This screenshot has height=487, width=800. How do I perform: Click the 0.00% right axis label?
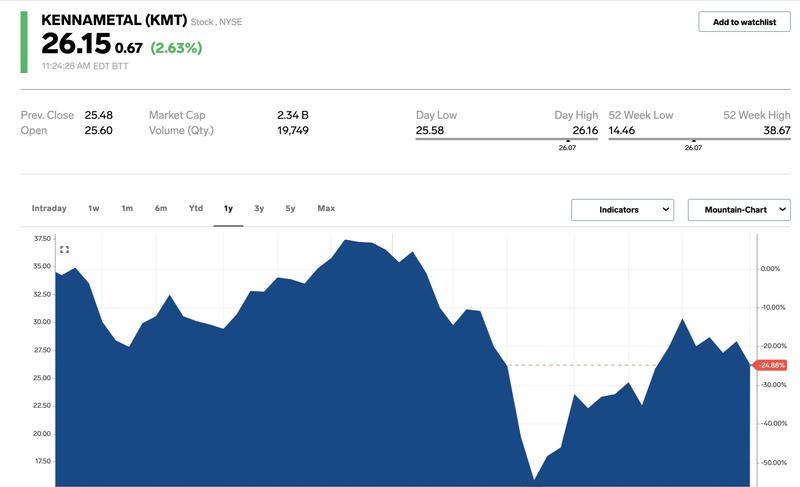pyautogui.click(x=770, y=269)
